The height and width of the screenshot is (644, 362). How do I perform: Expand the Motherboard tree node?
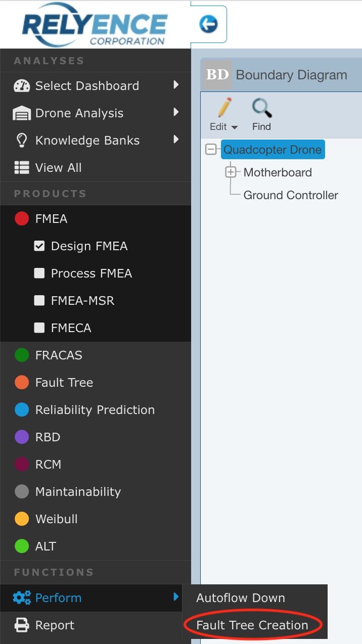click(231, 172)
